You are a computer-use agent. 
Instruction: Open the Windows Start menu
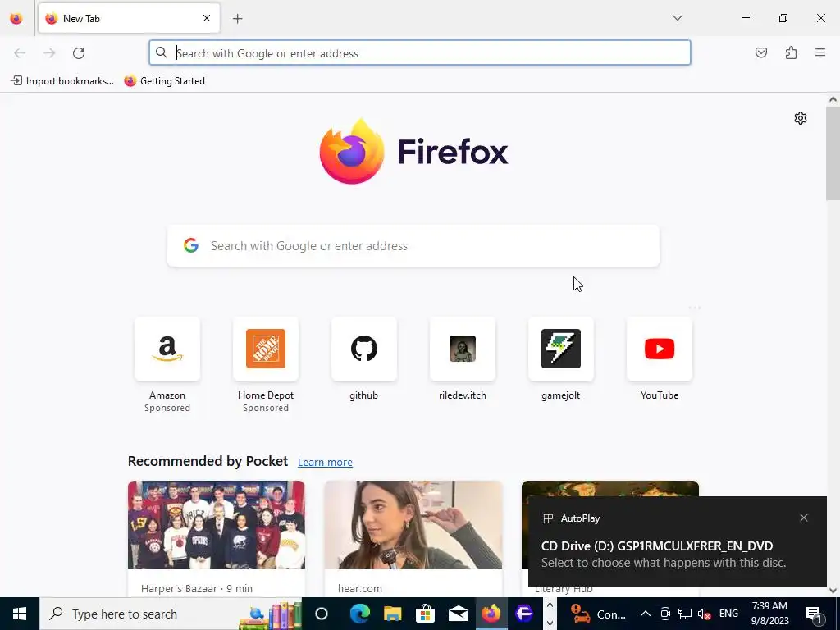[x=20, y=614]
